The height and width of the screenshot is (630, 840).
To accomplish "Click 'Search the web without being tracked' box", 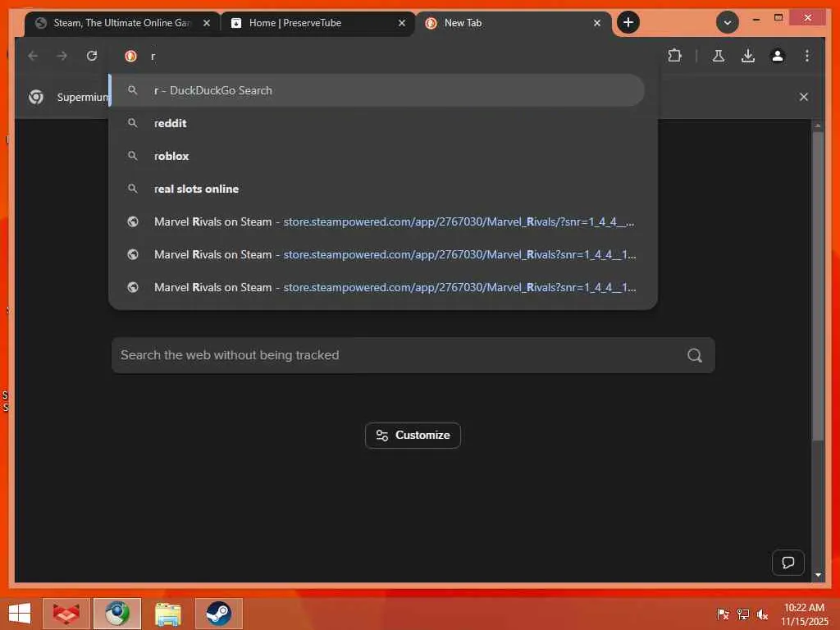I will 413,355.
